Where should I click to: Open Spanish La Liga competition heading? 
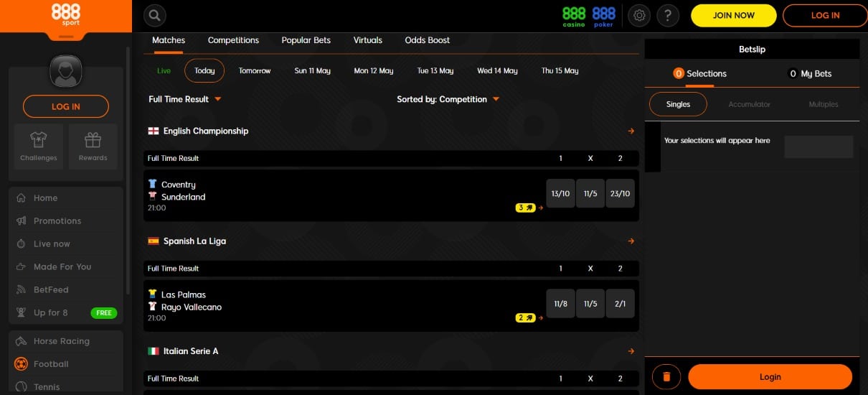pyautogui.click(x=194, y=241)
